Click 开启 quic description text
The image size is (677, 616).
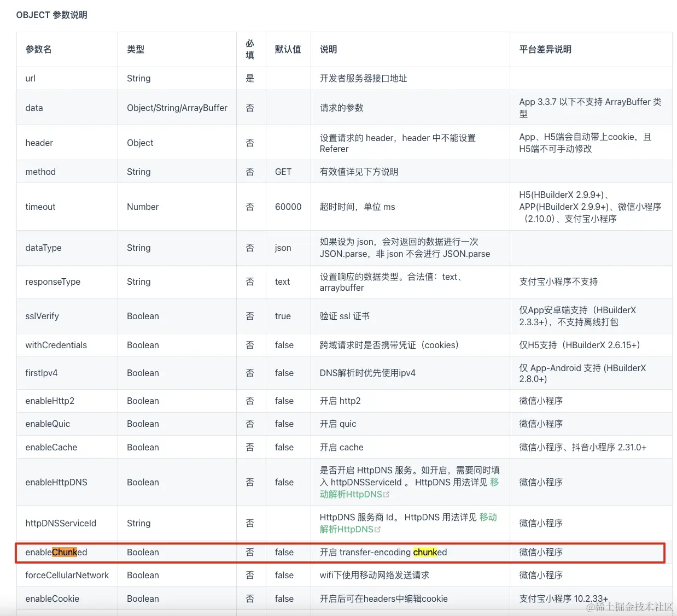[x=338, y=424]
